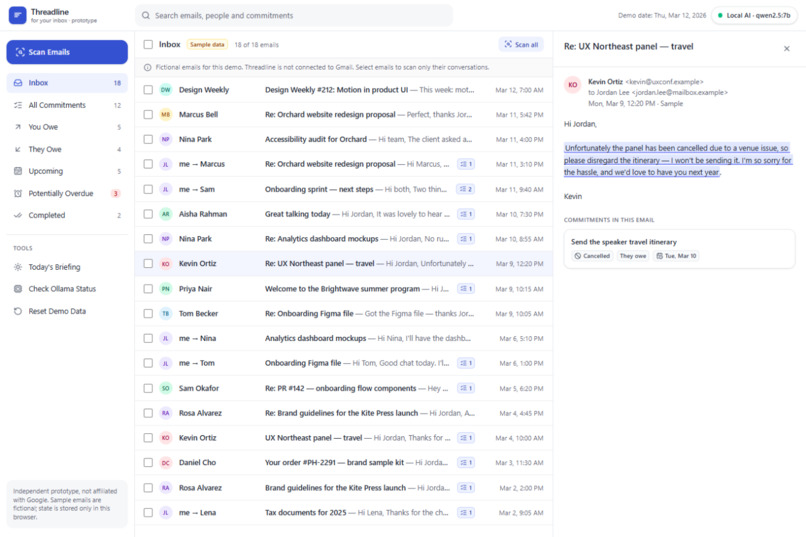Open Tax documents for 2025 email

click(343, 512)
